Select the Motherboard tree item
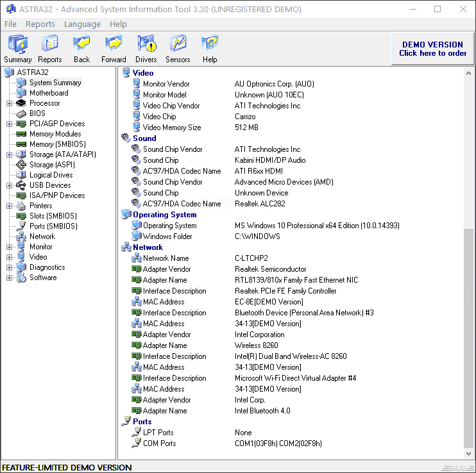 (49, 93)
